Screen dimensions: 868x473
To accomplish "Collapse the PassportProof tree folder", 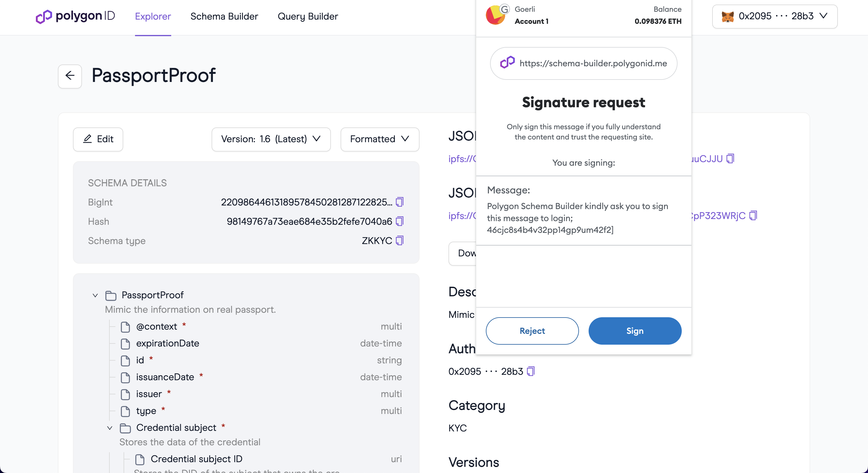I will tap(95, 296).
